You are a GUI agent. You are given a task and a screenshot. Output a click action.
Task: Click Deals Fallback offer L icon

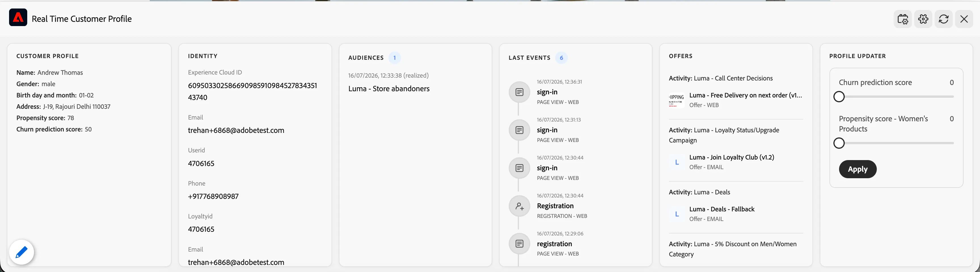click(676, 214)
